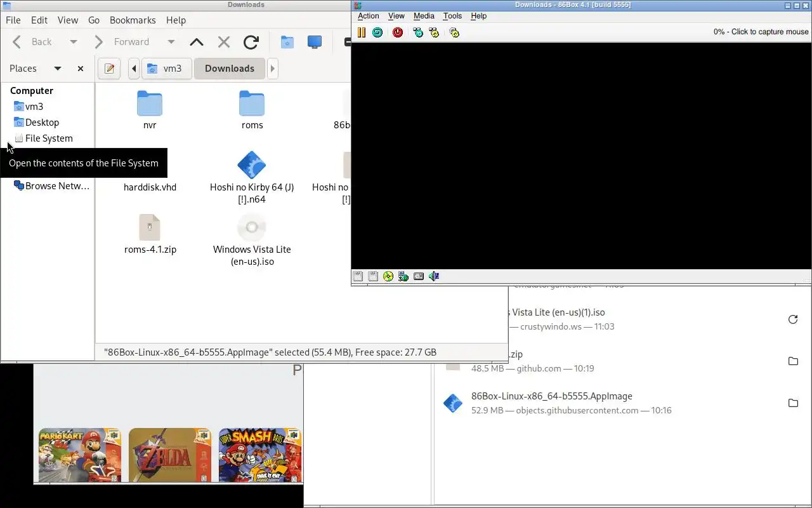Open the Places sidebar type dropdown

(x=58, y=69)
